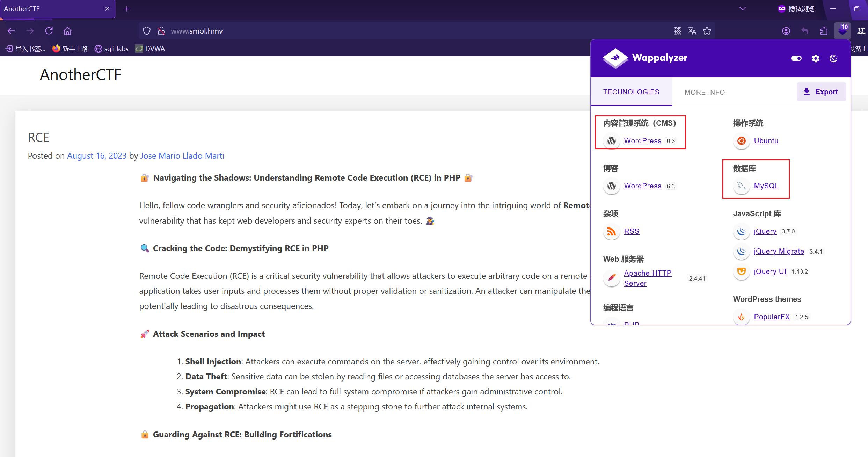Open the MORE INFO tab

pyautogui.click(x=705, y=92)
